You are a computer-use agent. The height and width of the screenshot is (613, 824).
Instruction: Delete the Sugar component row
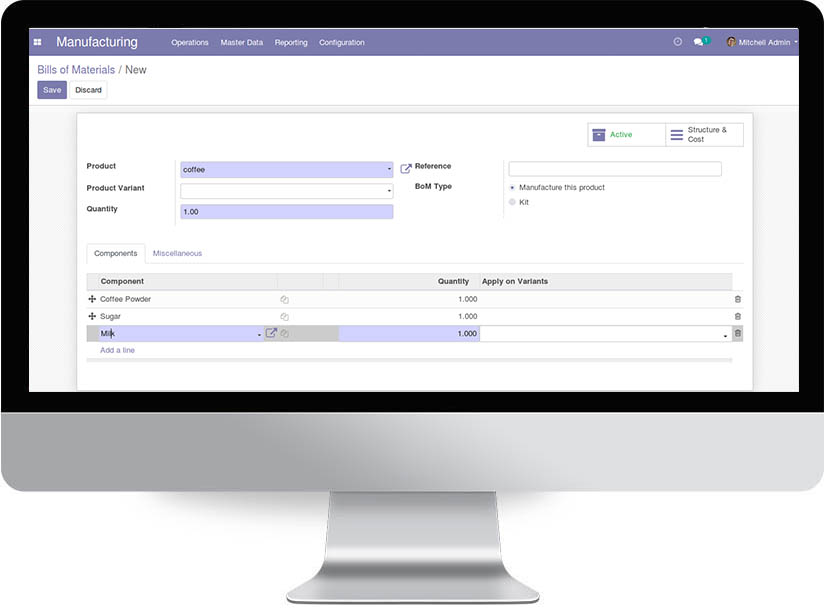[737, 316]
